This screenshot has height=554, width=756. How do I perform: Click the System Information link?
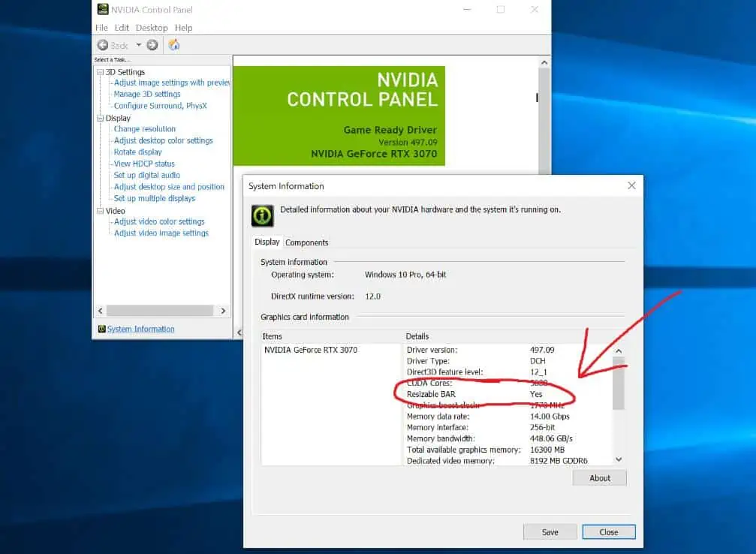click(x=141, y=329)
